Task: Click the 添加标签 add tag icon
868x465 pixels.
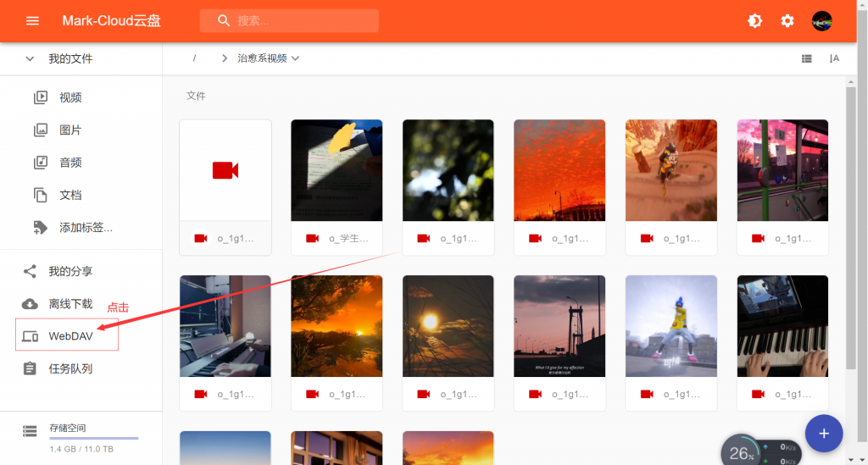Action: point(41,227)
